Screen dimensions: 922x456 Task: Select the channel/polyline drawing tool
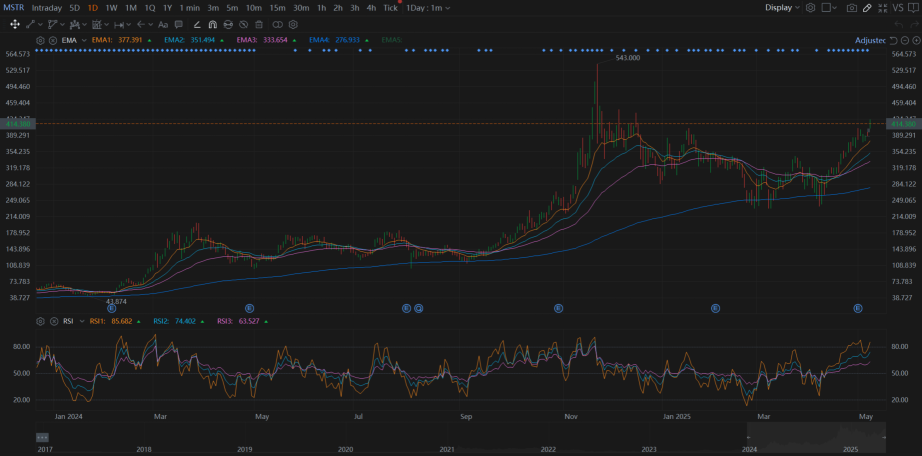(x=52, y=25)
